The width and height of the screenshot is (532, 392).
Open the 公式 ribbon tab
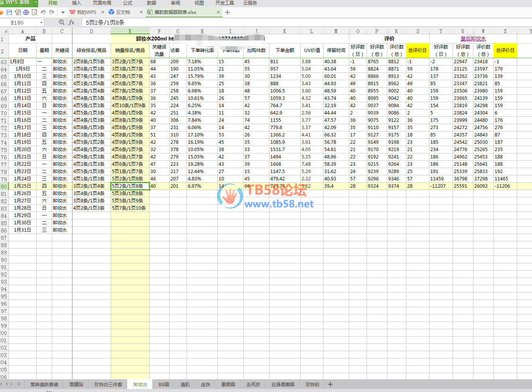click(x=128, y=3)
